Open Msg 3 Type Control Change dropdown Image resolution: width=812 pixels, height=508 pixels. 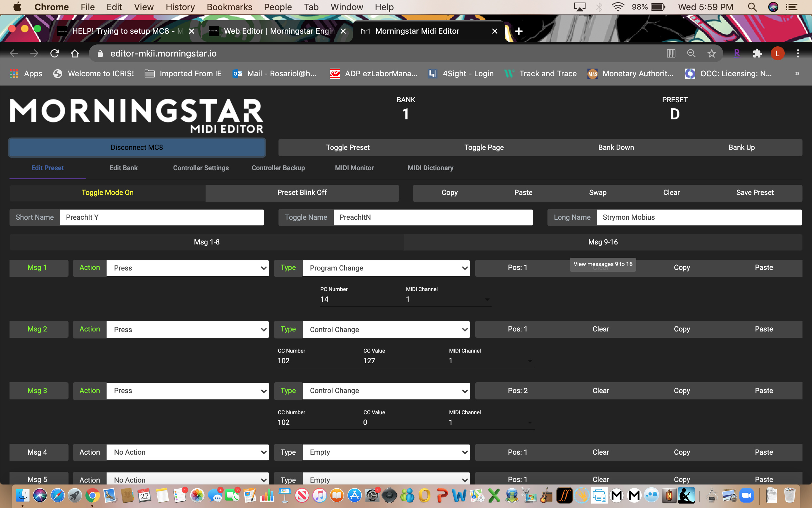(x=386, y=391)
